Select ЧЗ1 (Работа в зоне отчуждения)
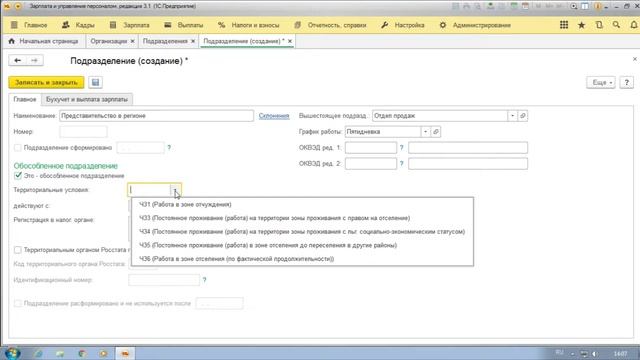The width and height of the screenshot is (640, 360). [x=302, y=204]
